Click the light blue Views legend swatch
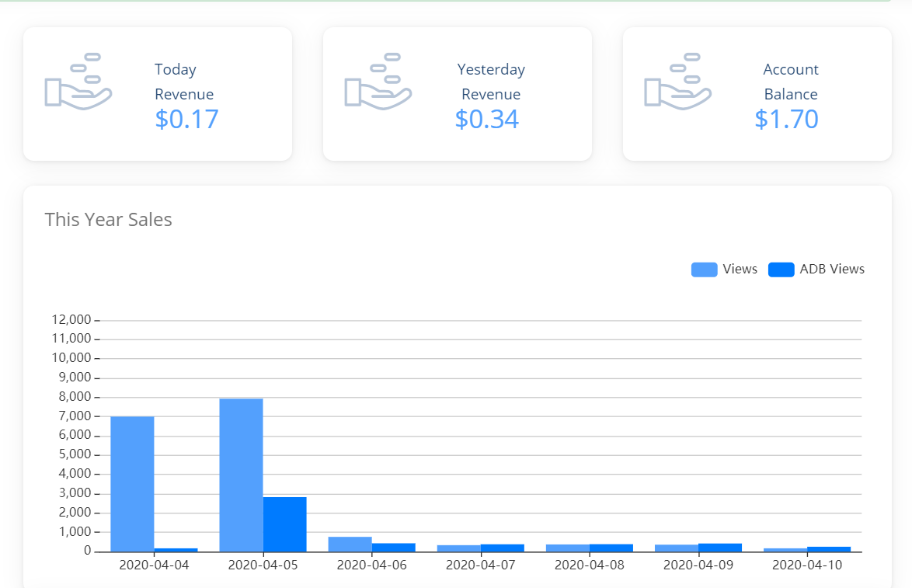The width and height of the screenshot is (912, 588). pos(704,270)
